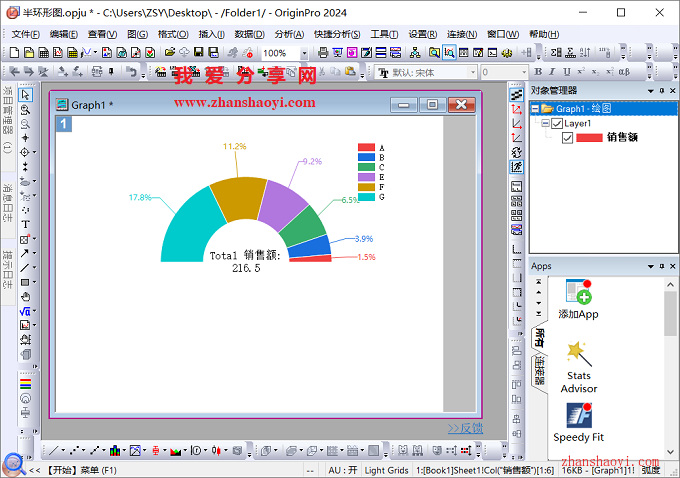Viewport: 680px width, 478px height.
Task: Click the Column bar plot icon
Action: coord(115,451)
